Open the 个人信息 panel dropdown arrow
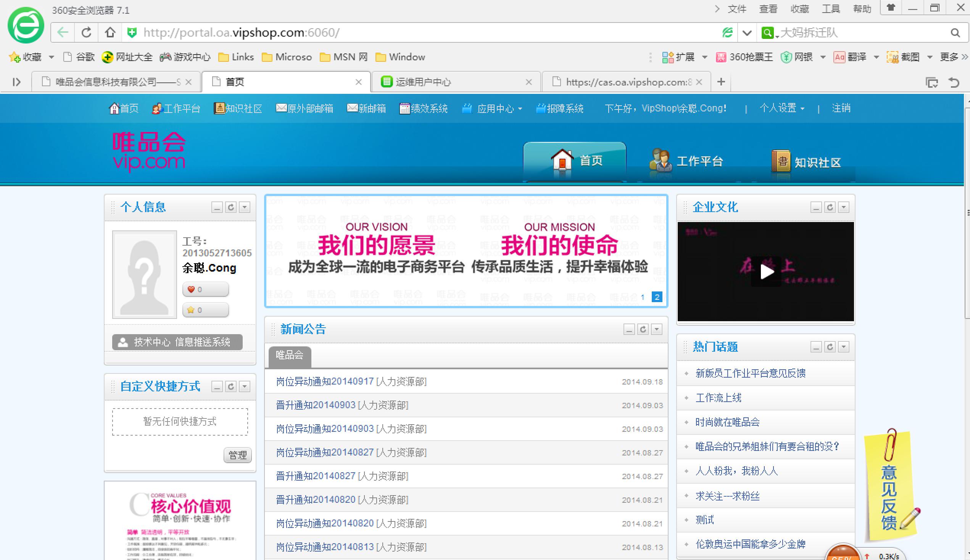 (x=245, y=207)
